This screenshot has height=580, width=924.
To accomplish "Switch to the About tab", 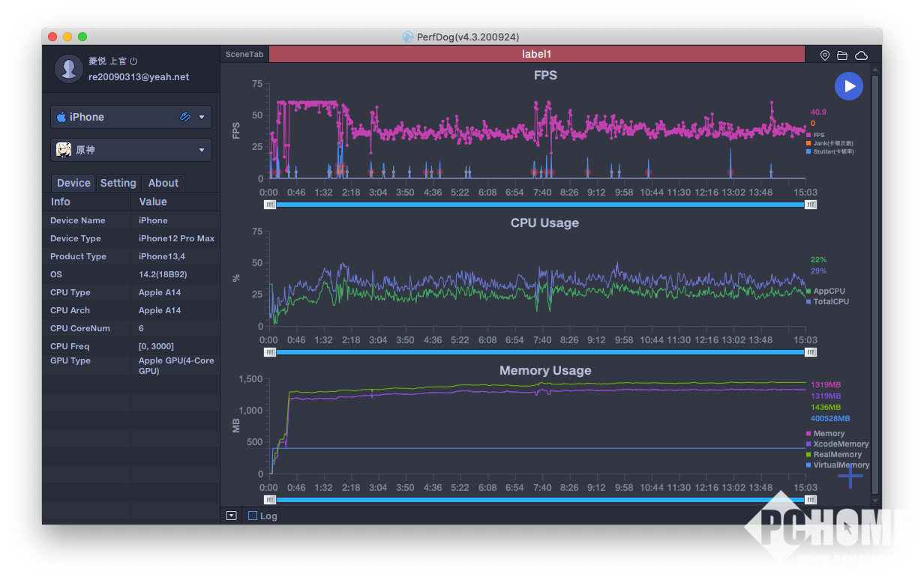I will pos(163,183).
